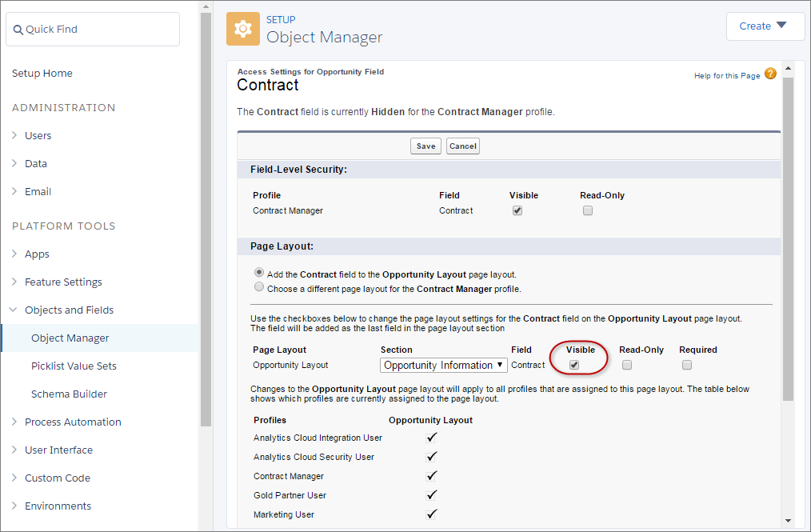
Task: Open Picklist Value Sets
Action: [x=74, y=366]
